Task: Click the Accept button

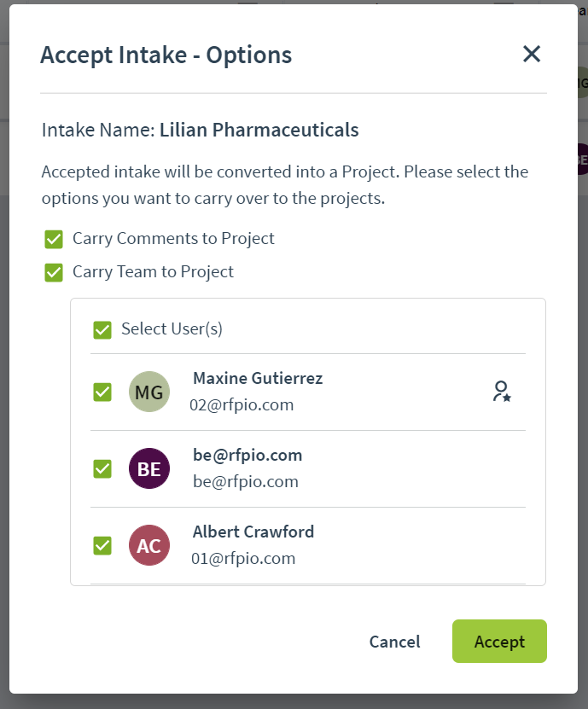Action: (x=499, y=642)
